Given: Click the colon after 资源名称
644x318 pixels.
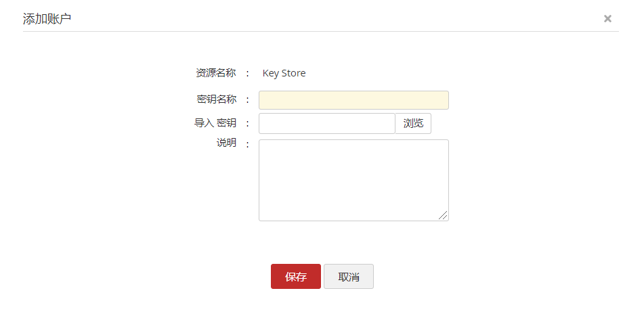Looking at the screenshot, I should coord(248,73).
